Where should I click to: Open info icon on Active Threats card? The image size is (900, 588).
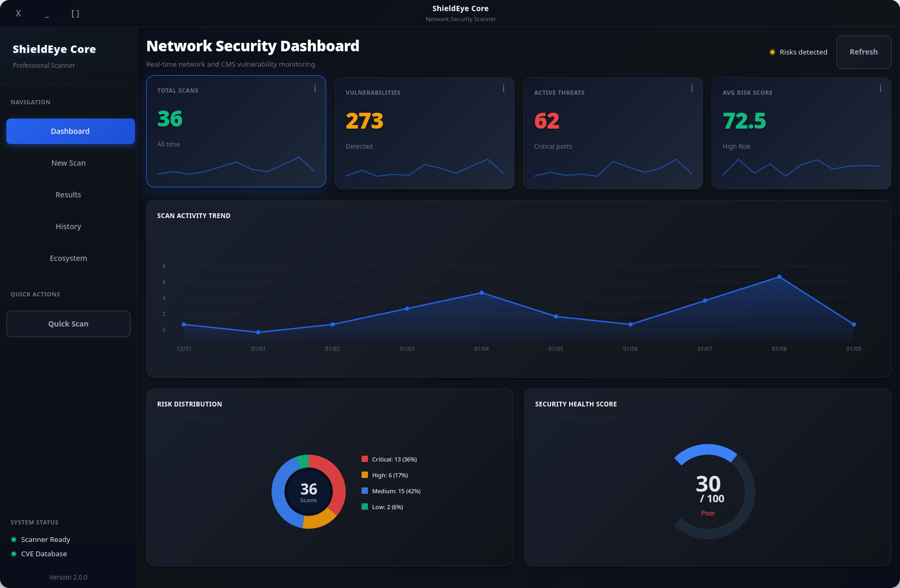692,88
